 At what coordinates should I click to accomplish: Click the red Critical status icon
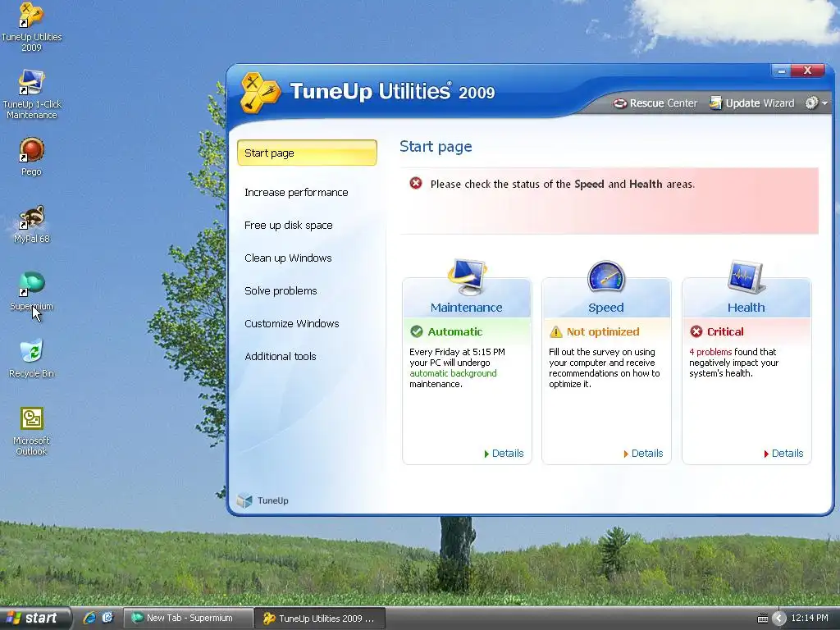pyautogui.click(x=696, y=331)
